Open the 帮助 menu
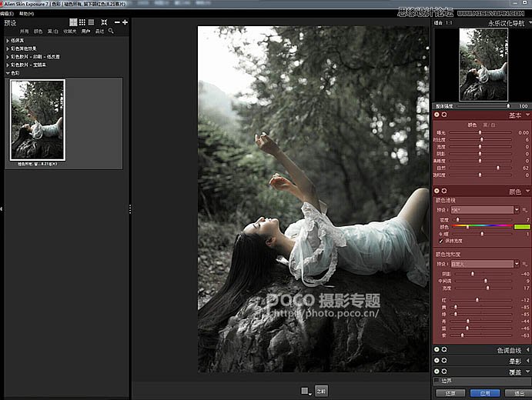Screen dimensions: 532x400 point(26,14)
